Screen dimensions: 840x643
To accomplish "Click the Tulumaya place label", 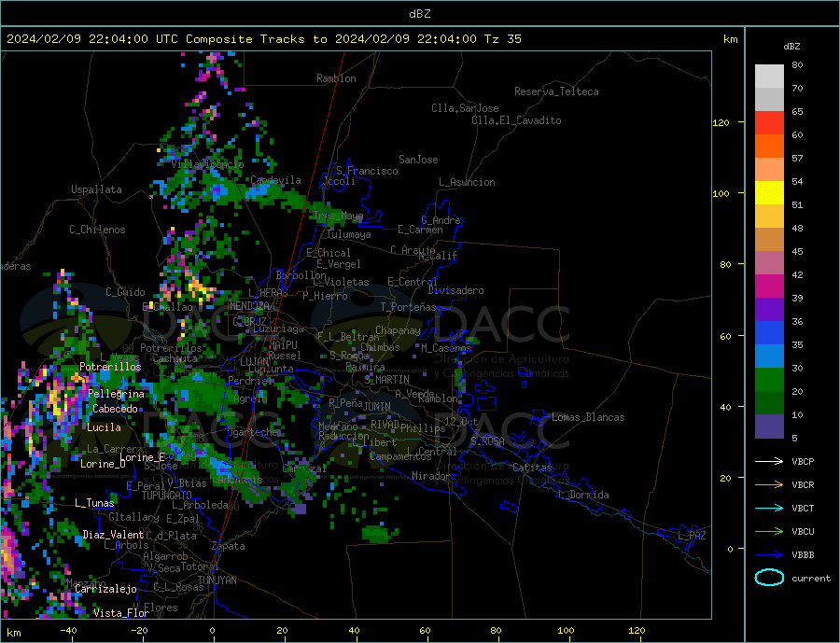I will coord(349,234).
